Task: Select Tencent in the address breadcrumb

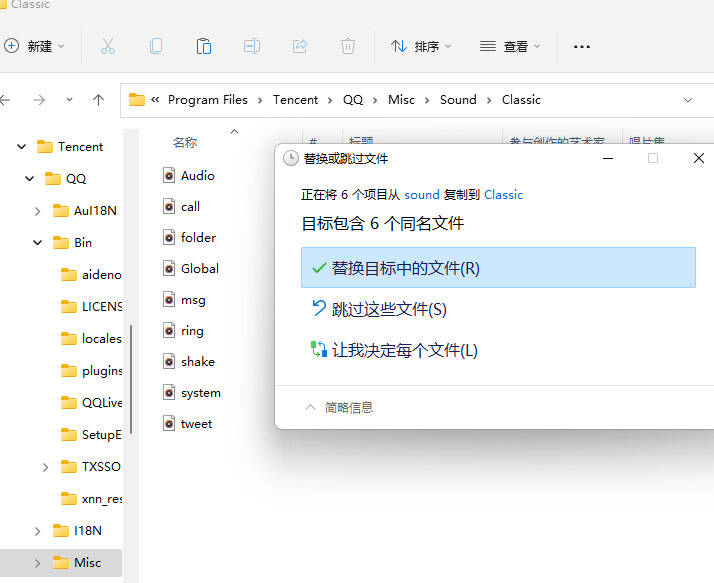Action: tap(295, 100)
